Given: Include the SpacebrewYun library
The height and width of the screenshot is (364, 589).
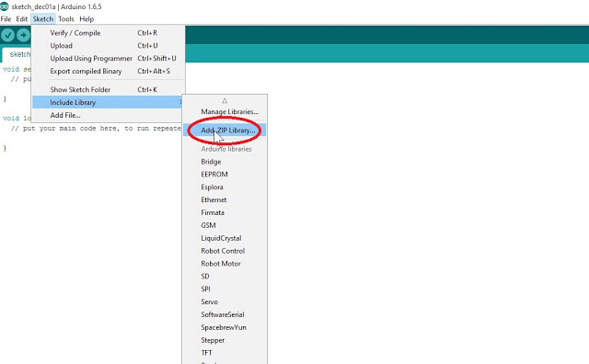Looking at the screenshot, I should [225, 327].
